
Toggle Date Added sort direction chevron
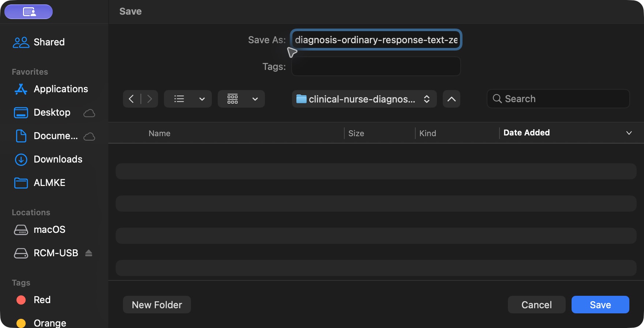(x=629, y=133)
